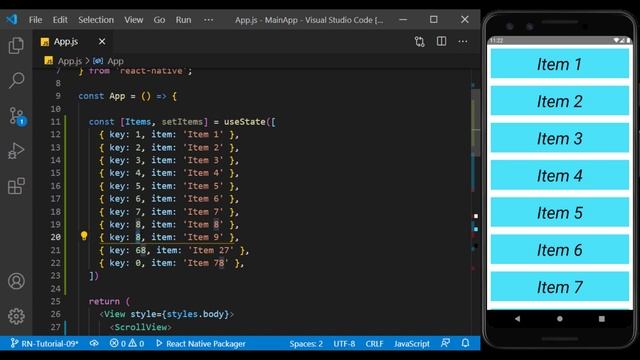This screenshot has height=360, width=640.
Task: Tap the Android home button on emulator
Action: (560, 318)
